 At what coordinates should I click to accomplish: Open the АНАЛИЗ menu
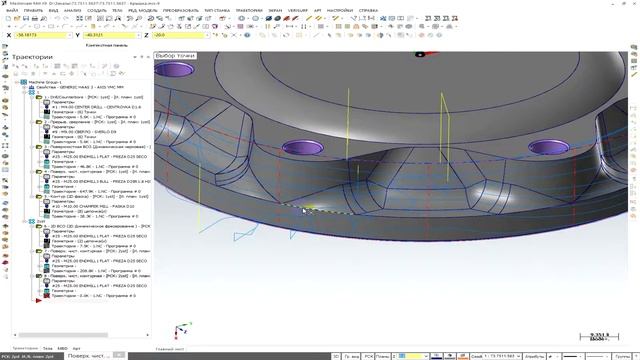[x=73, y=10]
